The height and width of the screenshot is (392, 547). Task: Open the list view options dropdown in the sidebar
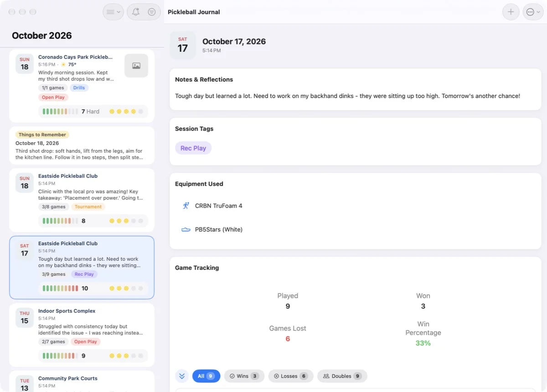[113, 12]
